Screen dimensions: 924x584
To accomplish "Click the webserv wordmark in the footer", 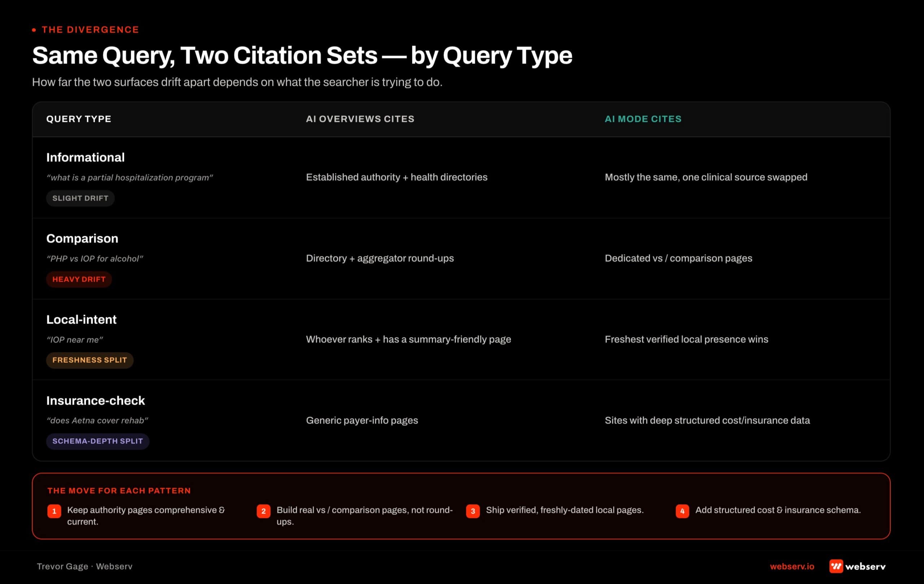I will [x=865, y=566].
